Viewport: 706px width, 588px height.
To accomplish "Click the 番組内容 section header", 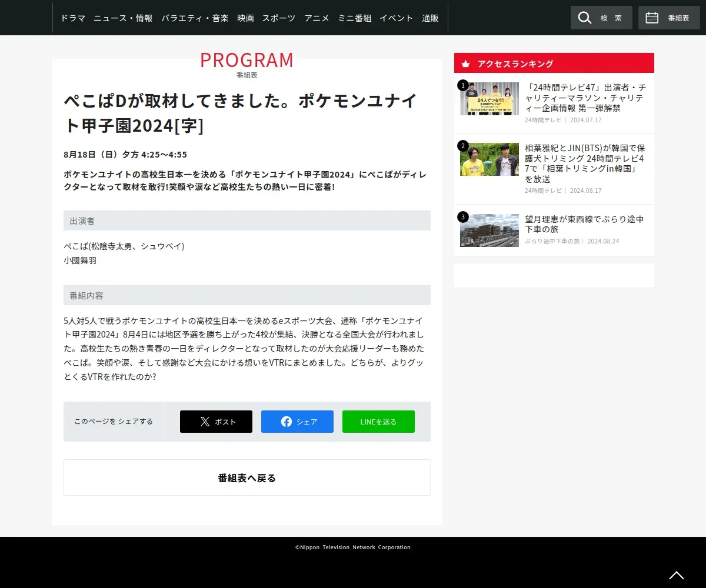I will [247, 295].
